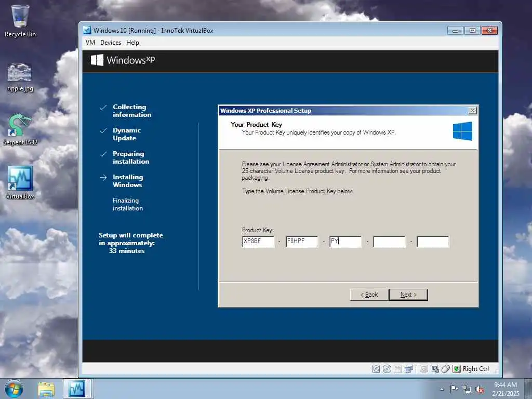This screenshot has height=399, width=532.
Task: Click the Right Ctrl host key label
Action: [476, 369]
